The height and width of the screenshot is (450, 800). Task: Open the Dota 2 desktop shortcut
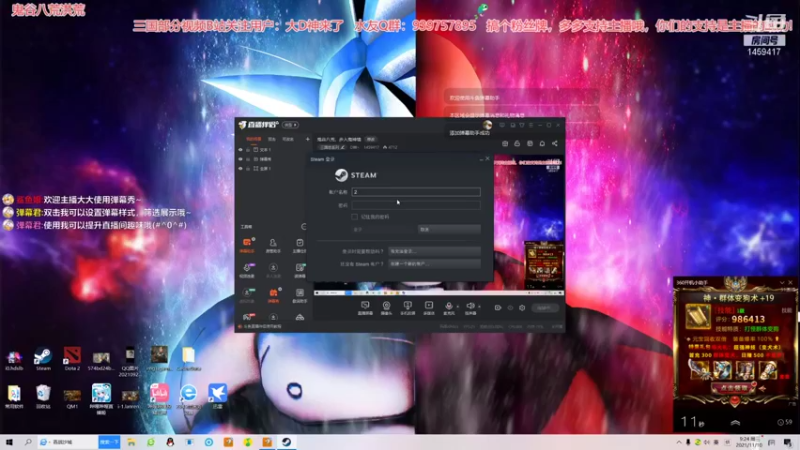(72, 359)
